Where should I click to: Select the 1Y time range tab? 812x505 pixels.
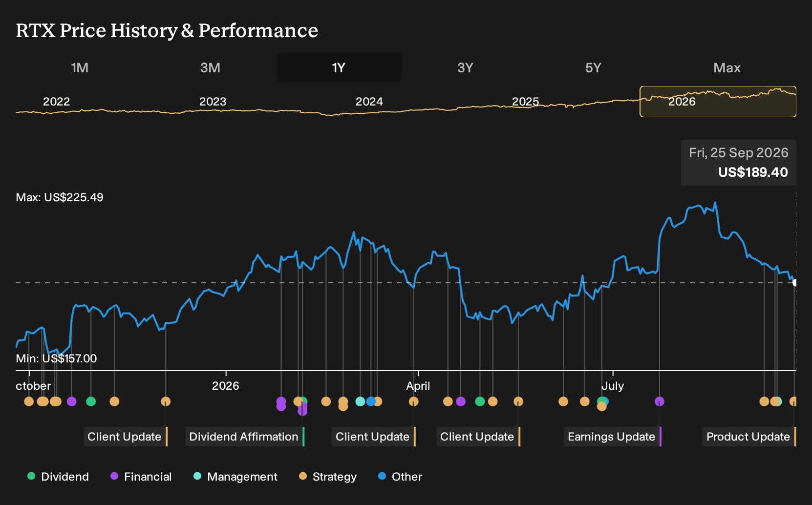point(339,67)
